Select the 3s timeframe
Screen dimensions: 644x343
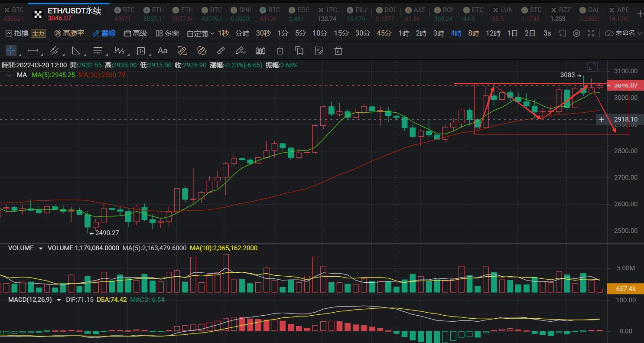coord(547,33)
